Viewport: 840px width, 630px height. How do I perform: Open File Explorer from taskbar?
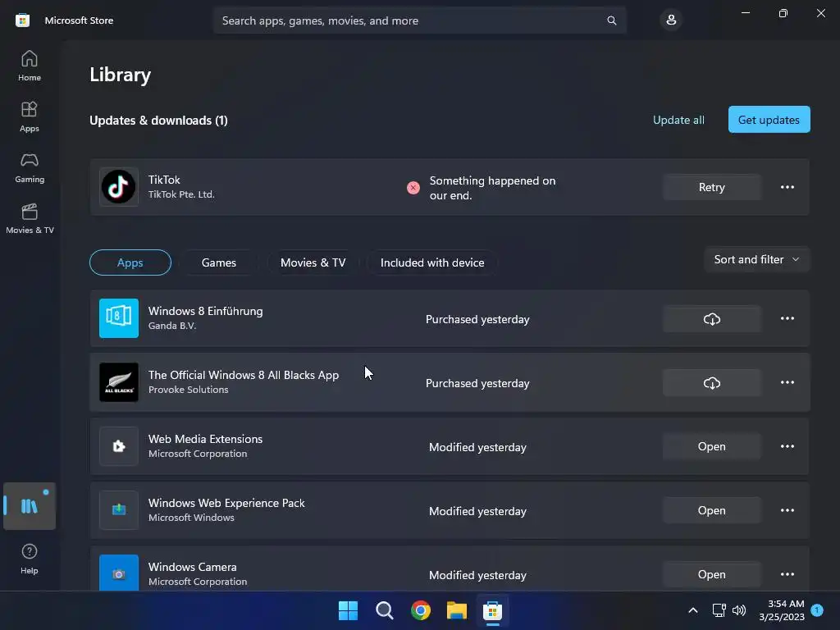pos(456,610)
